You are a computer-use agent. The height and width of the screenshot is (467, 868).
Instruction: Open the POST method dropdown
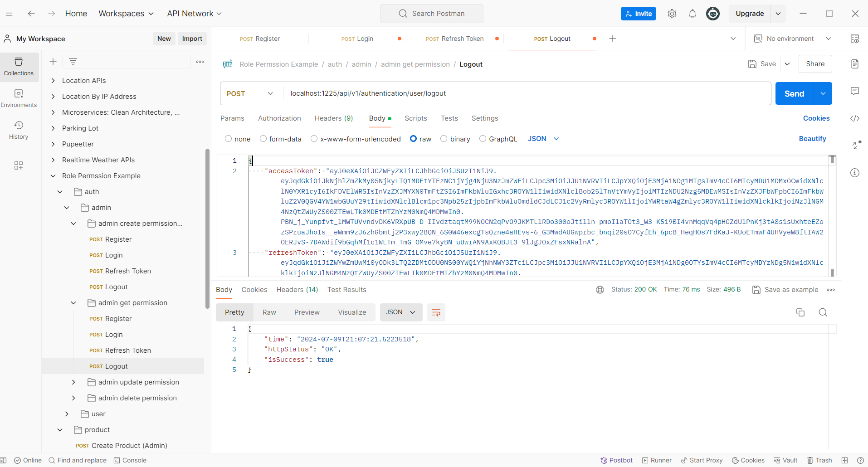tap(249, 93)
